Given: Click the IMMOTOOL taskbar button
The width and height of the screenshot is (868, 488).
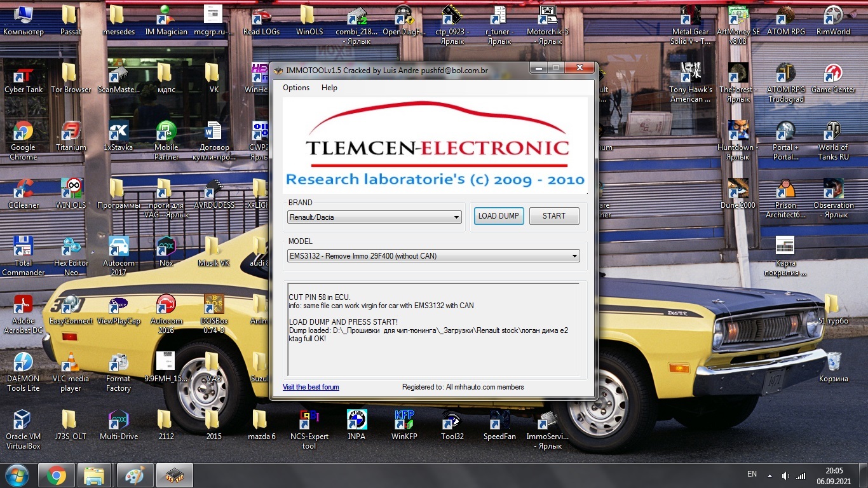Looking at the screenshot, I should (x=175, y=475).
